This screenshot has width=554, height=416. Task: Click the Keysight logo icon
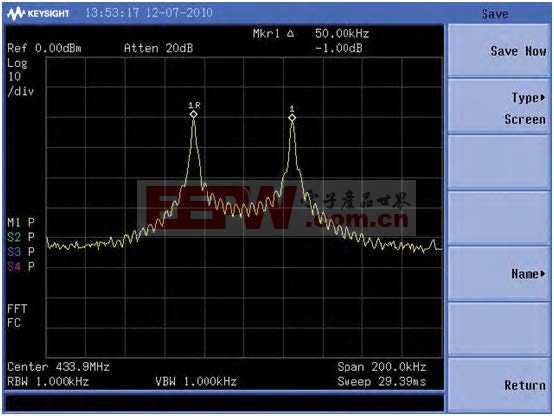16,13
